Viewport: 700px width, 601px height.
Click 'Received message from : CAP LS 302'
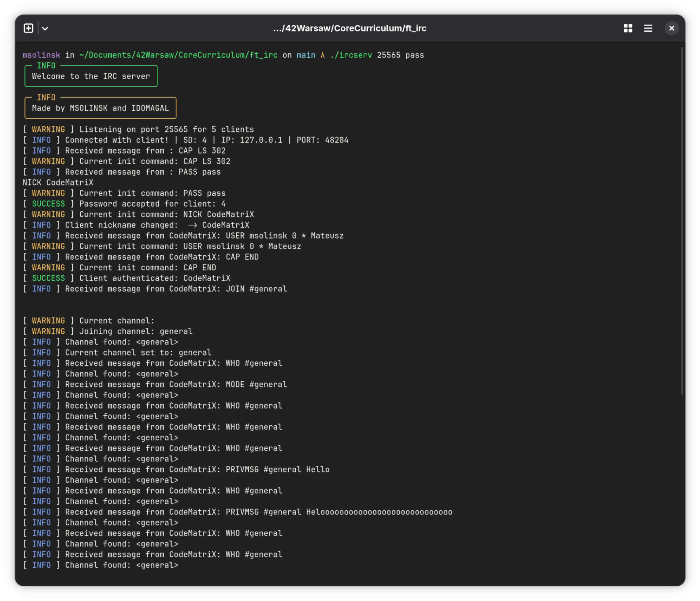pyautogui.click(x=124, y=151)
